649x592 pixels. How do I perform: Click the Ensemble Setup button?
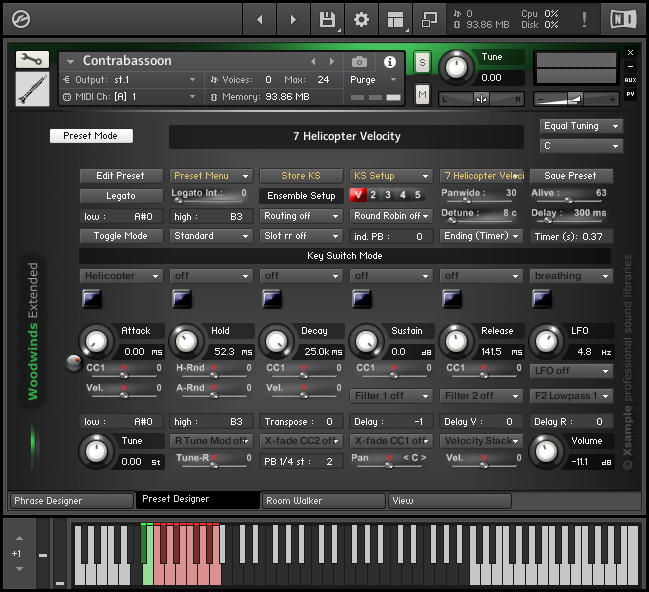(x=301, y=196)
